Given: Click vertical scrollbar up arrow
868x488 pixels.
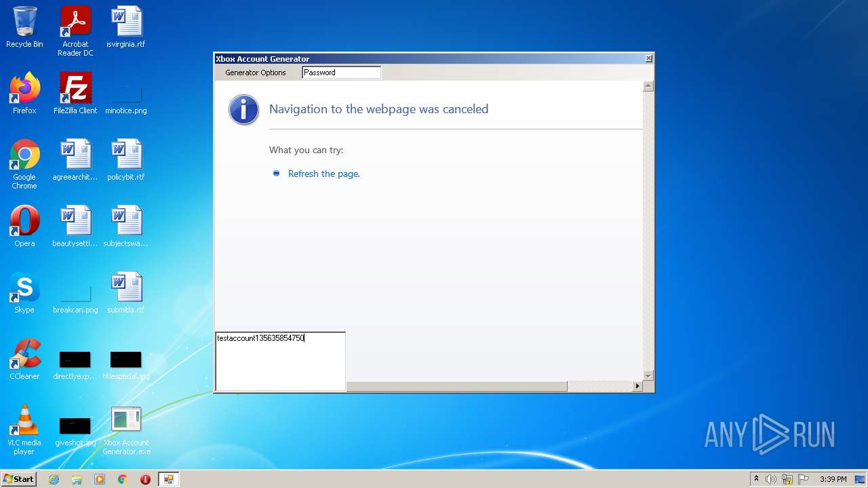Looking at the screenshot, I should pos(648,86).
